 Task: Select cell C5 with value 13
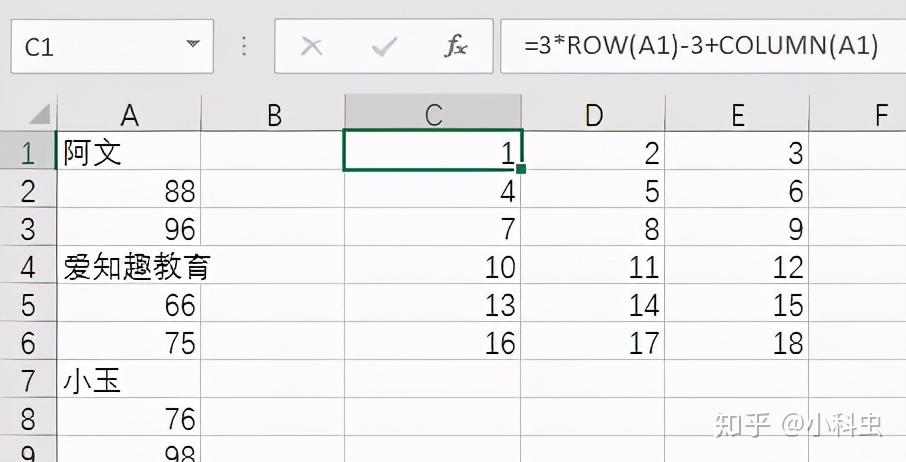pos(433,303)
